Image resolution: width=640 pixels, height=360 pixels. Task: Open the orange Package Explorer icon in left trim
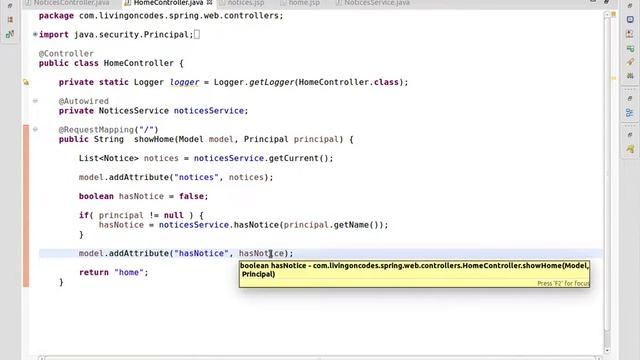coord(10,20)
